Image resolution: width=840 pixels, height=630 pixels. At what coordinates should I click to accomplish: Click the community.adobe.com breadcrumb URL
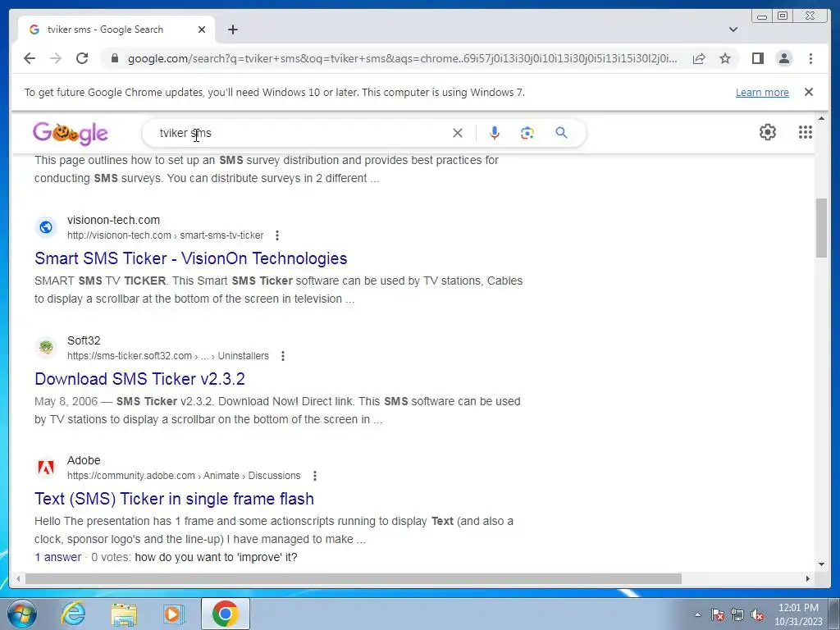coord(184,476)
